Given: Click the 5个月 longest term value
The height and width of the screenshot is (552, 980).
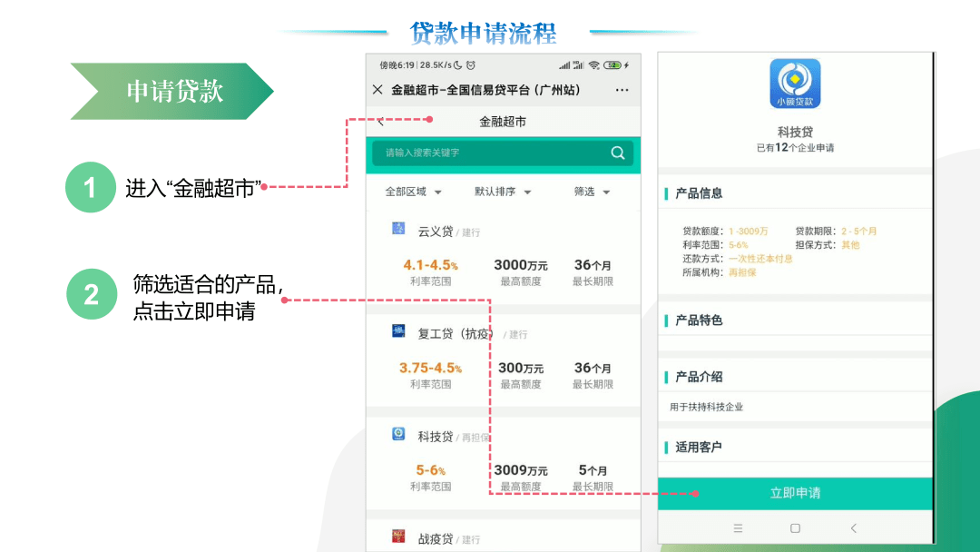Looking at the screenshot, I should pyautogui.click(x=593, y=470).
